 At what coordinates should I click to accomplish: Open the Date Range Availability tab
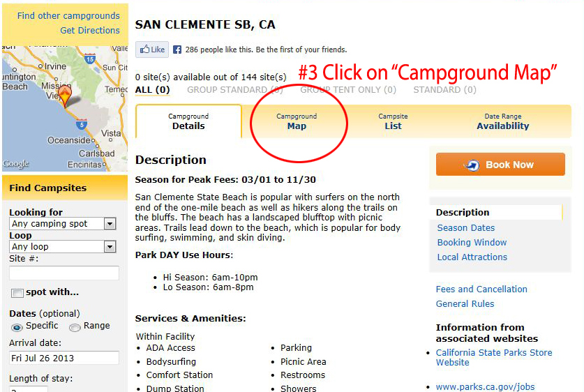[503, 121]
